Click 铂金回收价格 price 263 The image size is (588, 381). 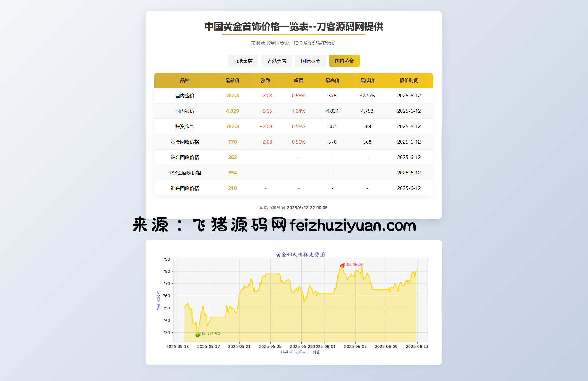pyautogui.click(x=232, y=157)
